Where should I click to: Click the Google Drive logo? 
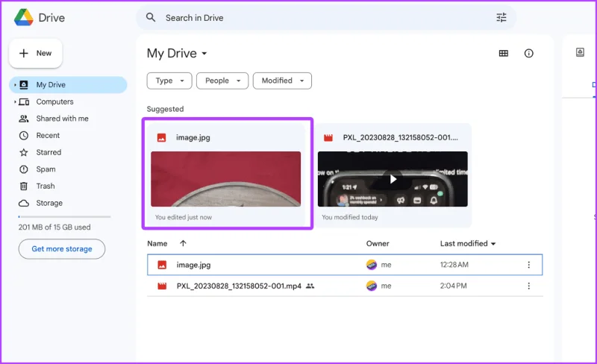click(x=24, y=17)
